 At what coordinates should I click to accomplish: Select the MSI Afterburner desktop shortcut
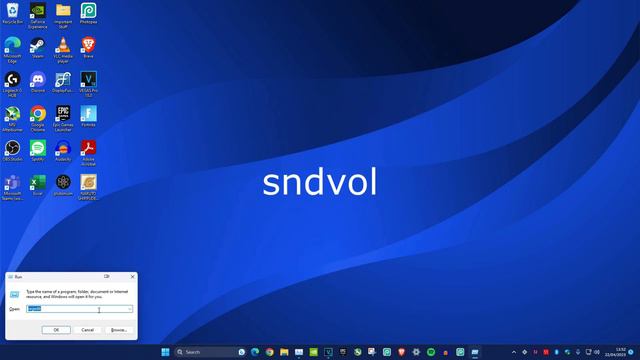12,119
